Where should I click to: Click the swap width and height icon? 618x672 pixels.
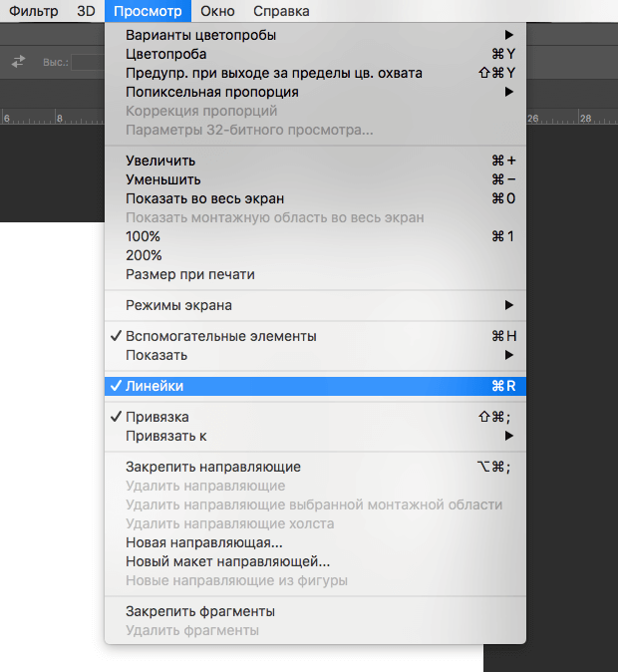click(x=18, y=62)
